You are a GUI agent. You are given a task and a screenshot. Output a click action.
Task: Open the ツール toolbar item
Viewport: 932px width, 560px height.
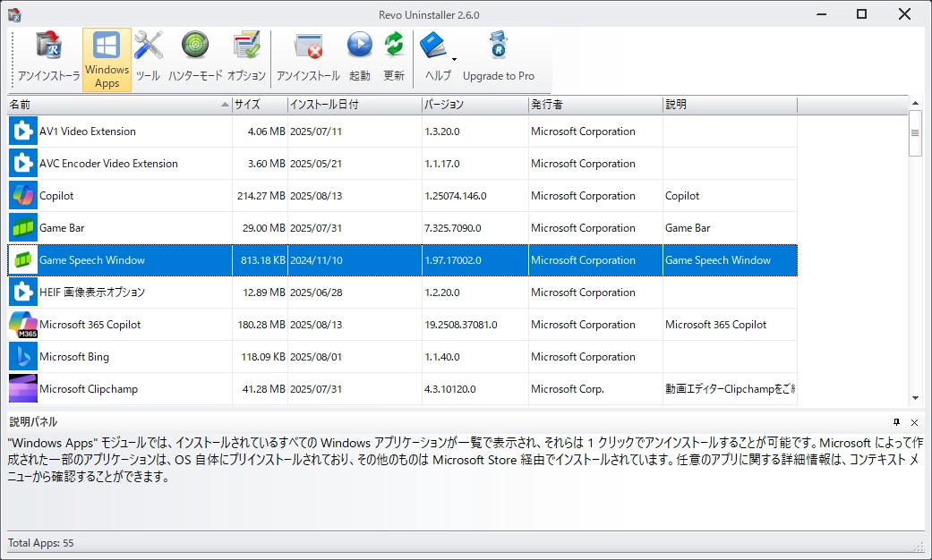(148, 59)
